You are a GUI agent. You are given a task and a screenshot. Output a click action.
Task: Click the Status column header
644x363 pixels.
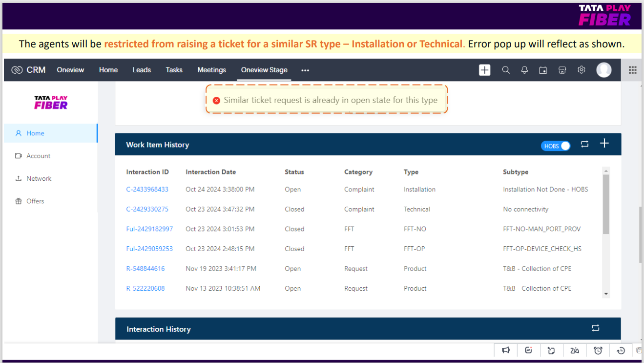click(x=294, y=172)
